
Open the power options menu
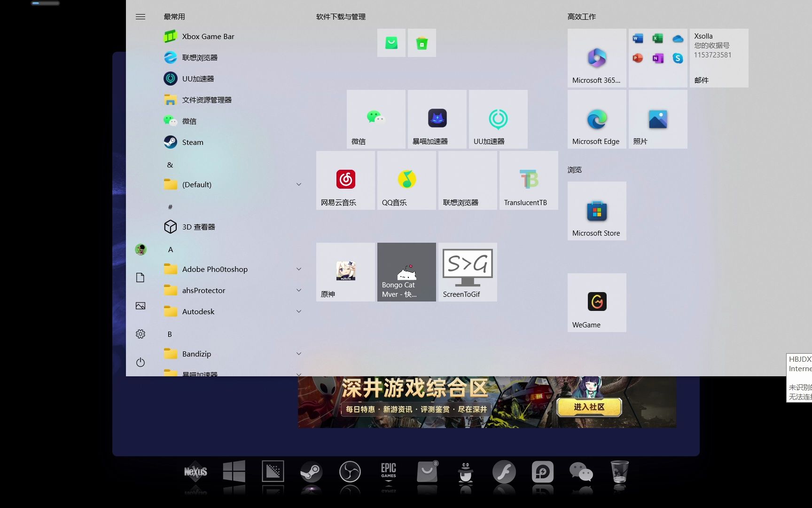click(140, 362)
